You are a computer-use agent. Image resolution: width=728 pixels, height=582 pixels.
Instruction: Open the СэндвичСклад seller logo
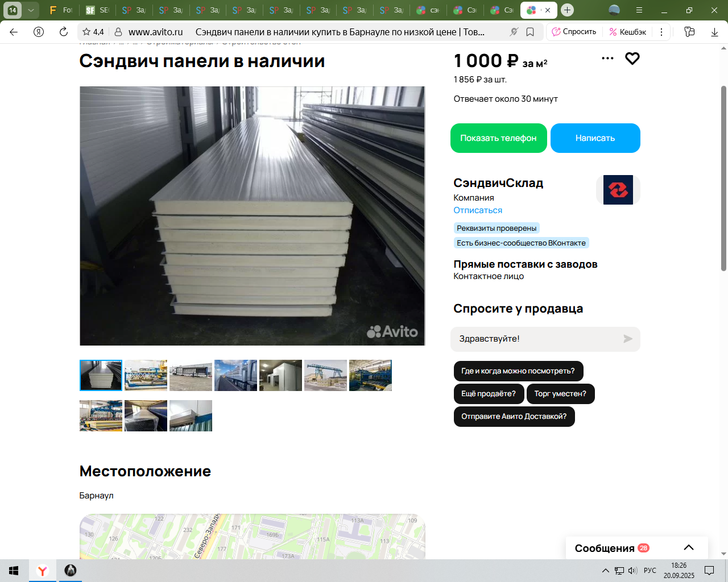pyautogui.click(x=618, y=190)
